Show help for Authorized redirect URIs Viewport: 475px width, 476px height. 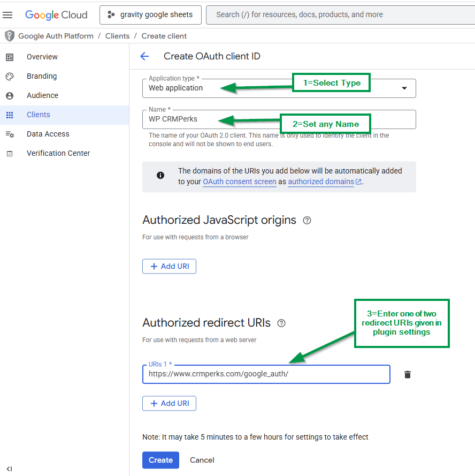[281, 323]
